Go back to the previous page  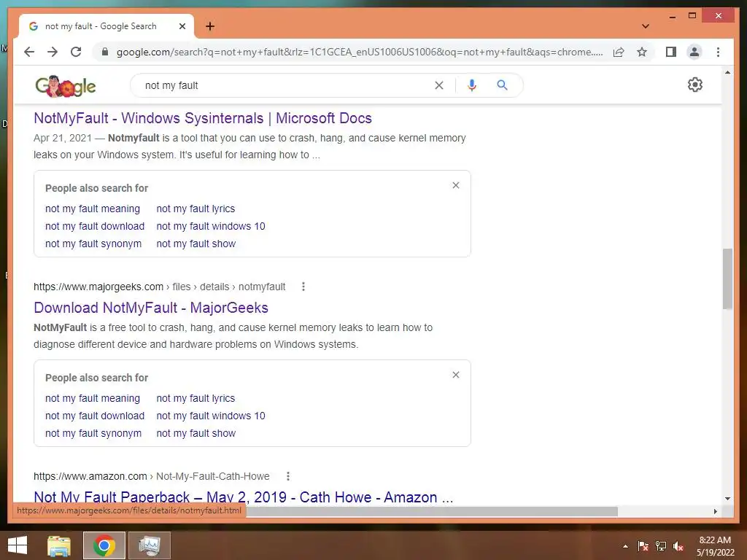(x=29, y=52)
